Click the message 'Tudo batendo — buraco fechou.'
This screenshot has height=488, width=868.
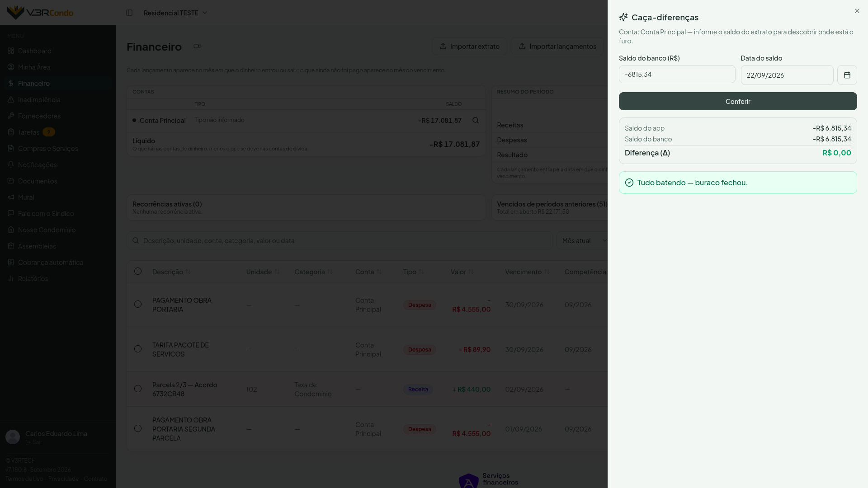click(693, 183)
